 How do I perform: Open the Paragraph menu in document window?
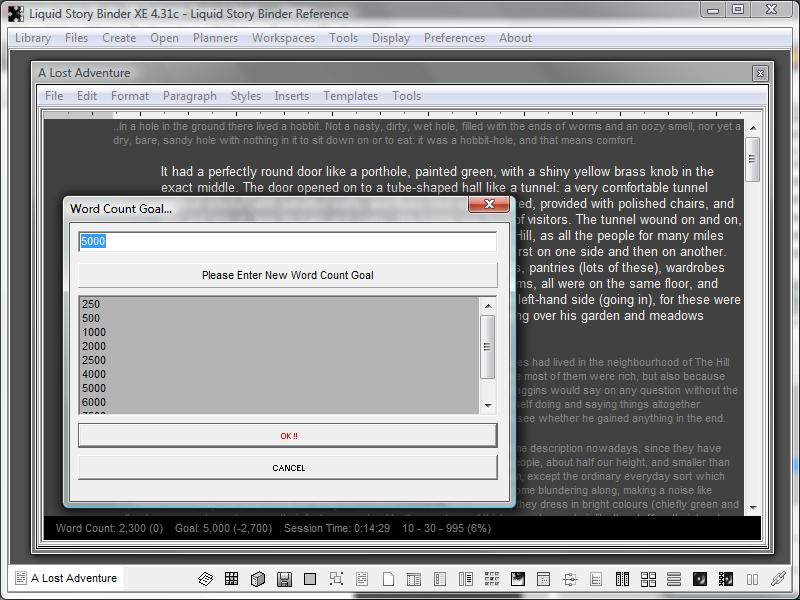click(189, 96)
